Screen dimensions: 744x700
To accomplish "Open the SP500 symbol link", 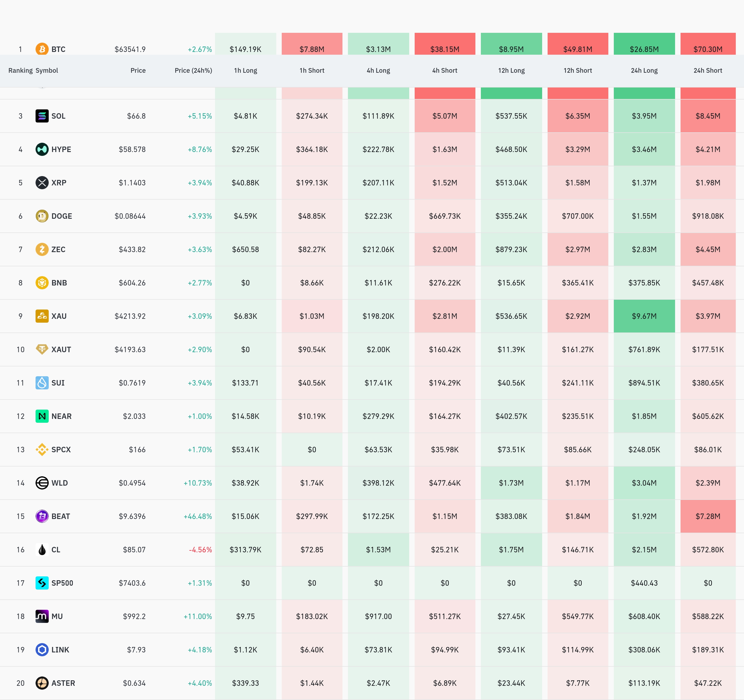I will 62,583.
